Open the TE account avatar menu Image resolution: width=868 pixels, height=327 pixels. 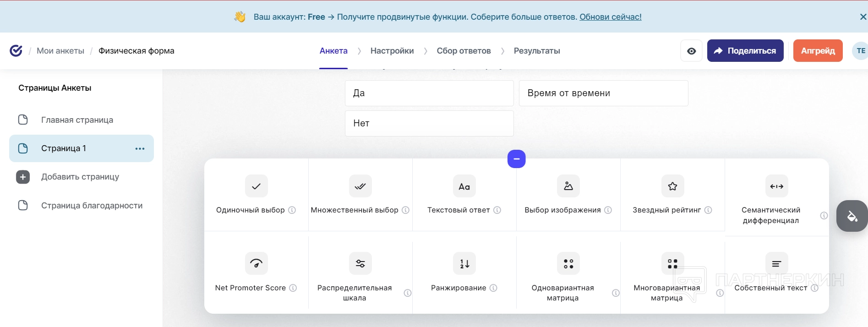click(860, 51)
